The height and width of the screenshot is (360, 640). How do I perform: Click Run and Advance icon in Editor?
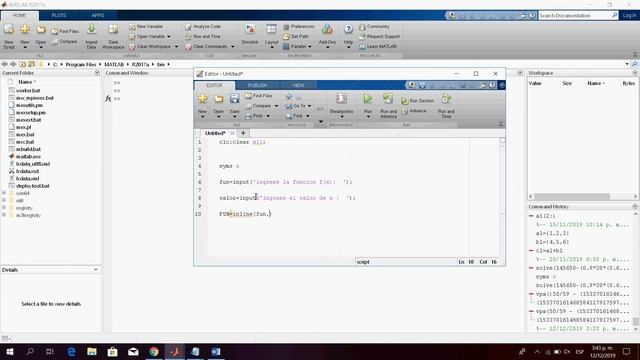[388, 99]
